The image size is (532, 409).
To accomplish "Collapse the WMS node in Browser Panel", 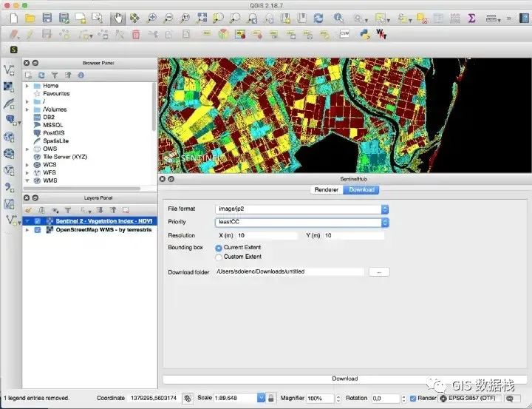I will pyautogui.click(x=27, y=180).
